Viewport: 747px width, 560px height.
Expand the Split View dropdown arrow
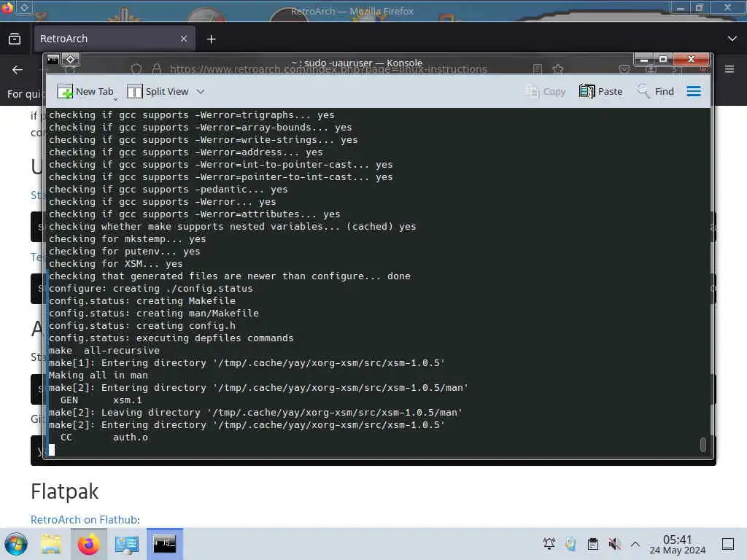click(x=201, y=91)
